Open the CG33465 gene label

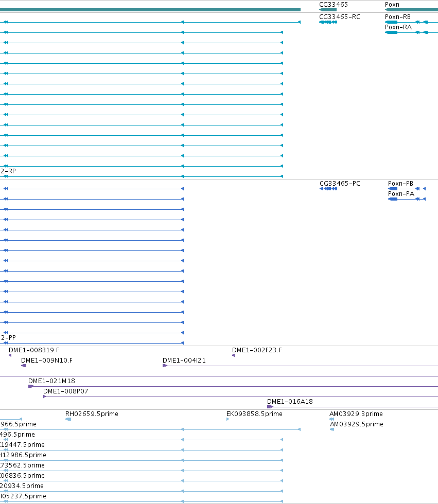click(x=334, y=4)
